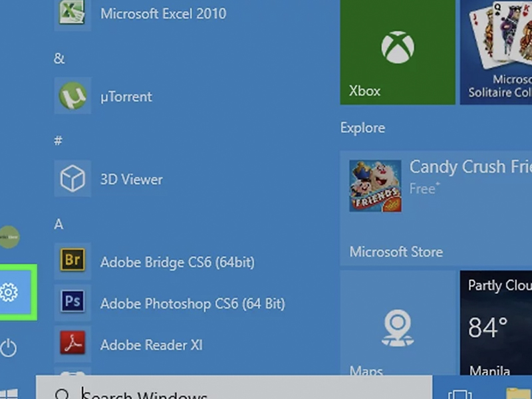This screenshot has width=532, height=399.
Task: Open the Microsoft Store tile
Action: pyautogui.click(x=436, y=206)
